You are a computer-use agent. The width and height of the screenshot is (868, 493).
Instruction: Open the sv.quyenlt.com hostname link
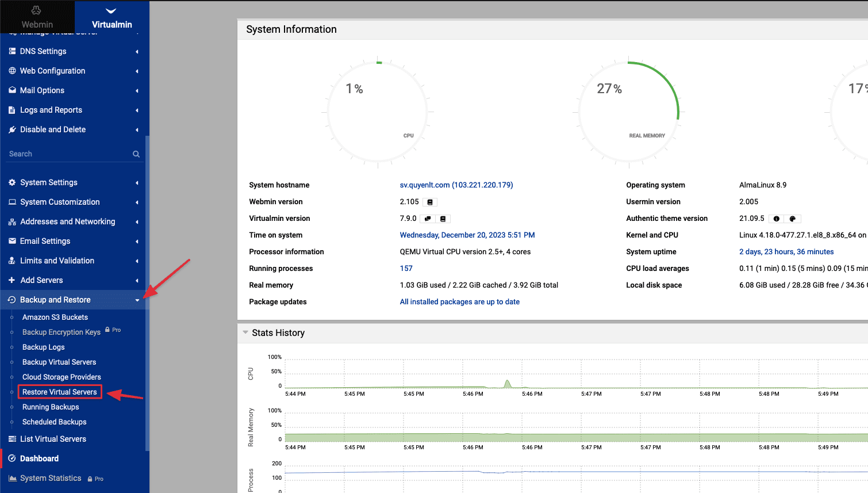456,185
